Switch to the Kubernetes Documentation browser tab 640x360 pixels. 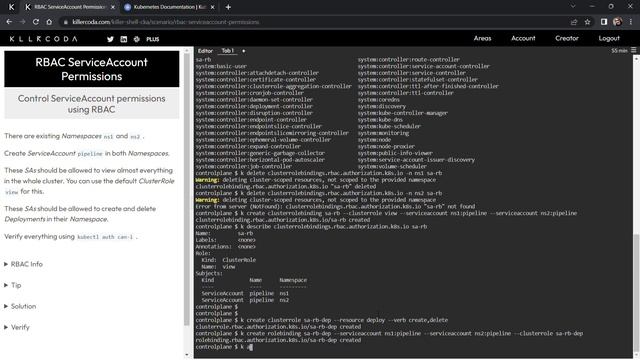coord(169,7)
